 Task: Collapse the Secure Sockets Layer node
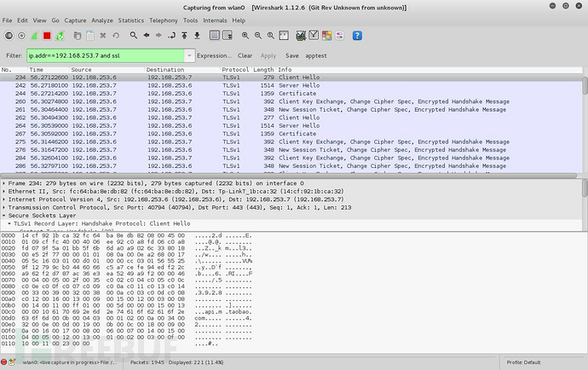[3, 216]
